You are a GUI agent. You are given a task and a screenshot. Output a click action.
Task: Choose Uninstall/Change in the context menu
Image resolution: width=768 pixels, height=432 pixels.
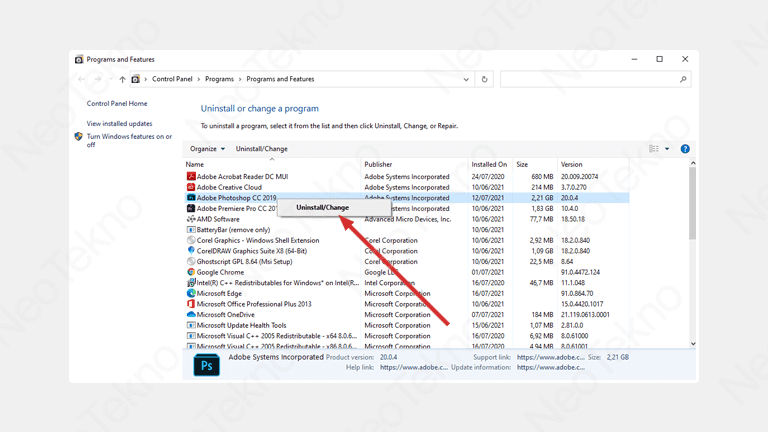(x=323, y=208)
